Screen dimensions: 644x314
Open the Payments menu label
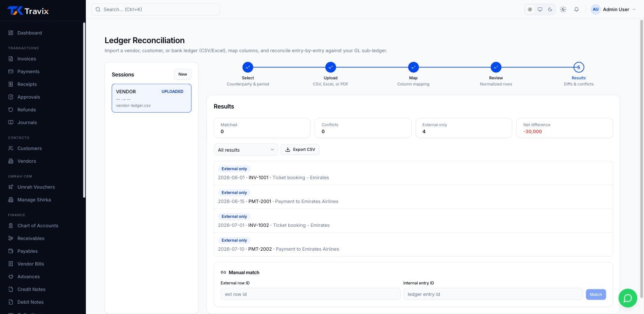28,72
